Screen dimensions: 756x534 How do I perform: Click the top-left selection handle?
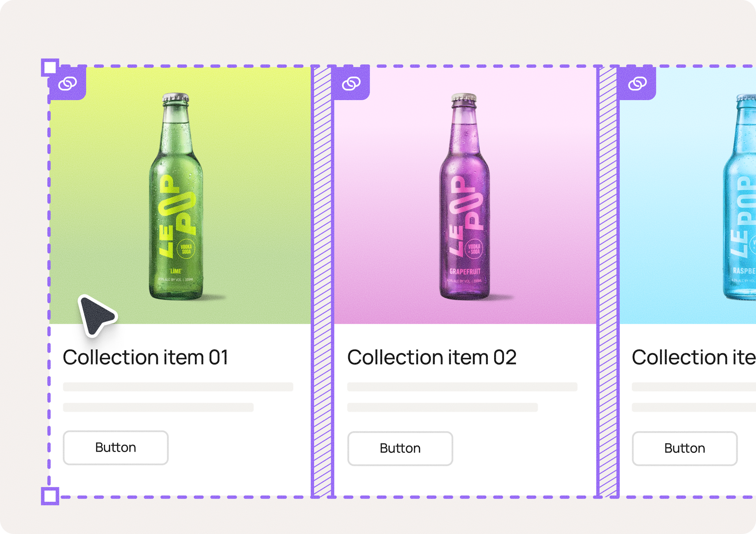[50, 67]
